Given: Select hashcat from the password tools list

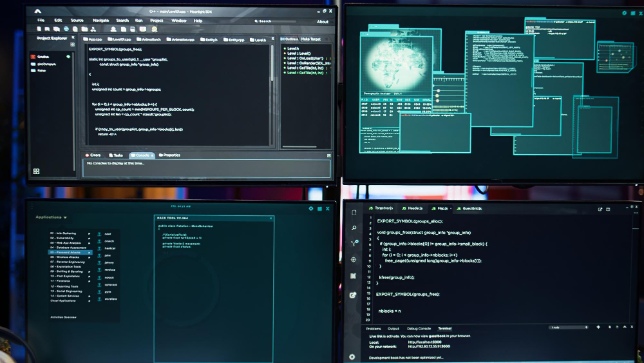Looking at the screenshot, I should (109, 248).
